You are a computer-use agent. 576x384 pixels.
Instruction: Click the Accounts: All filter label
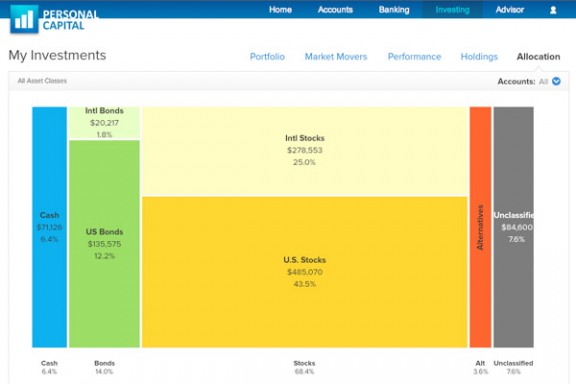coord(522,81)
